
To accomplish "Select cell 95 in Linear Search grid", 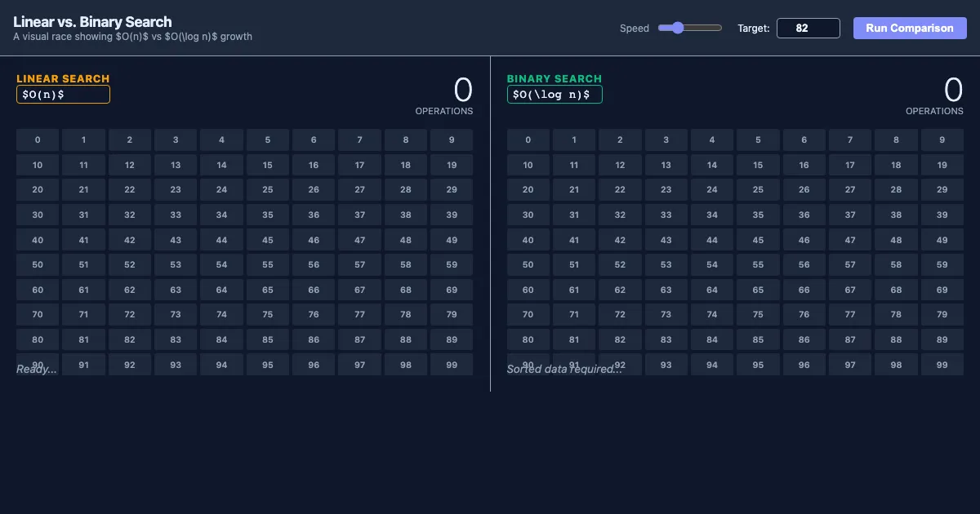I will [x=268, y=365].
